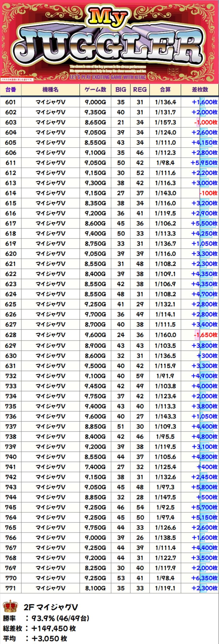This screenshot has width=219, height=644.
Task: Click machine number 620
Action: pos(11,254)
